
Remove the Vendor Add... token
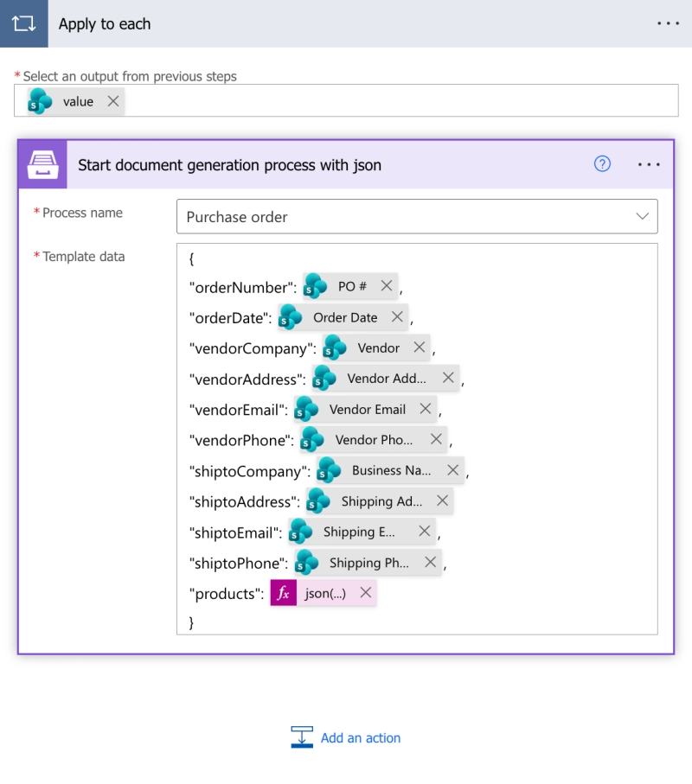pyautogui.click(x=448, y=378)
